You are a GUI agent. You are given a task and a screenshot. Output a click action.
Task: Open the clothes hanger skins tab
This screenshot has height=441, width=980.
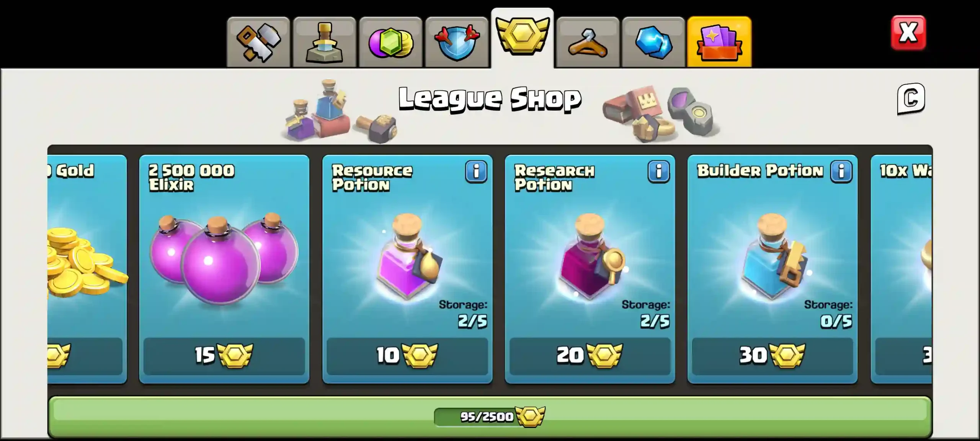pyautogui.click(x=588, y=42)
